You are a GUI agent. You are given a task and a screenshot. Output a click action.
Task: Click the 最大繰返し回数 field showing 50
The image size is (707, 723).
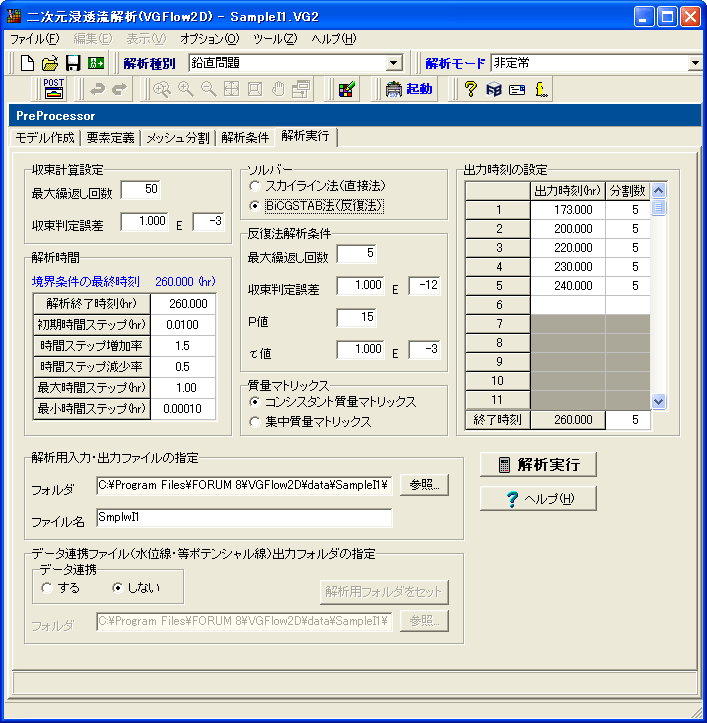[140, 190]
